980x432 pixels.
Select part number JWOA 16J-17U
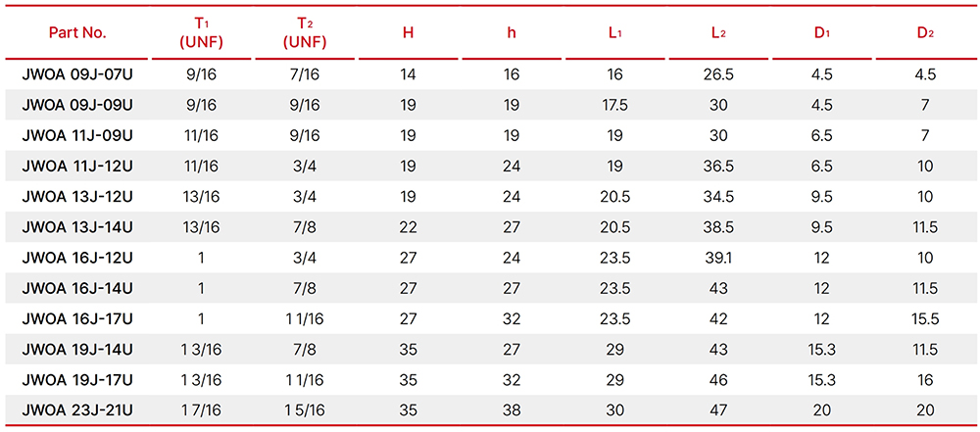[x=76, y=318]
